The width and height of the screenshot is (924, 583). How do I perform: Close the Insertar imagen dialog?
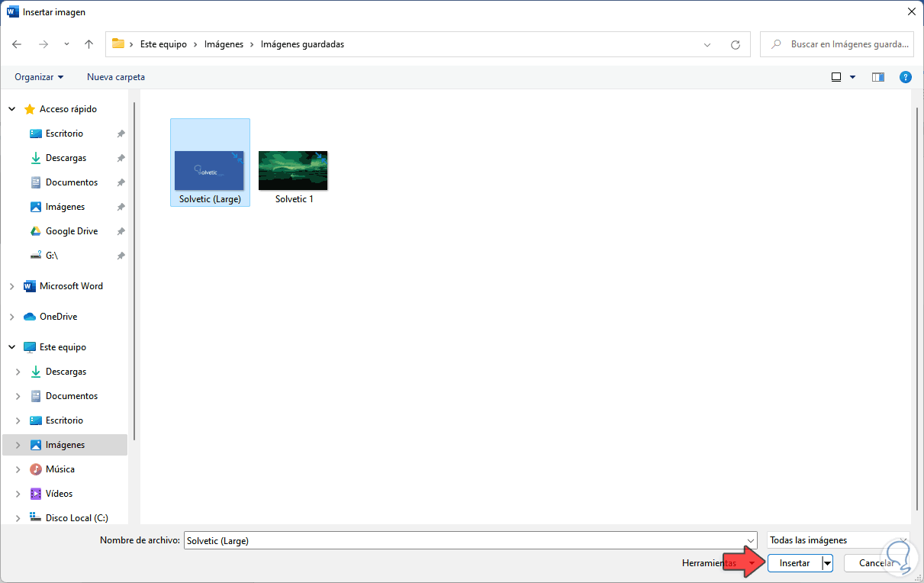click(x=911, y=11)
